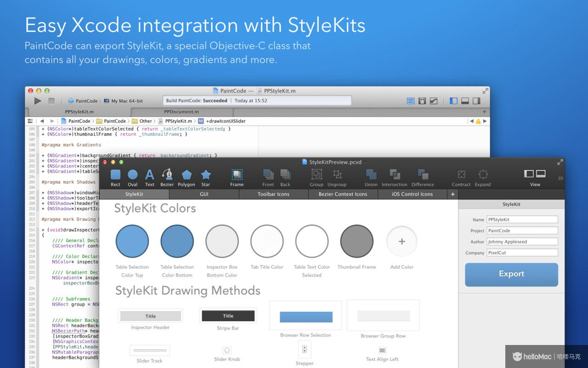Go back in Xcode jump bar

(x=42, y=121)
